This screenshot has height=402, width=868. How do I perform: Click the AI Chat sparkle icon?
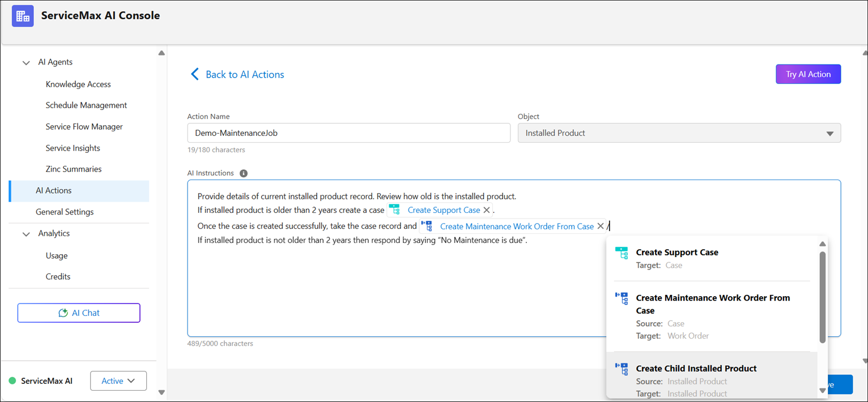tap(63, 313)
